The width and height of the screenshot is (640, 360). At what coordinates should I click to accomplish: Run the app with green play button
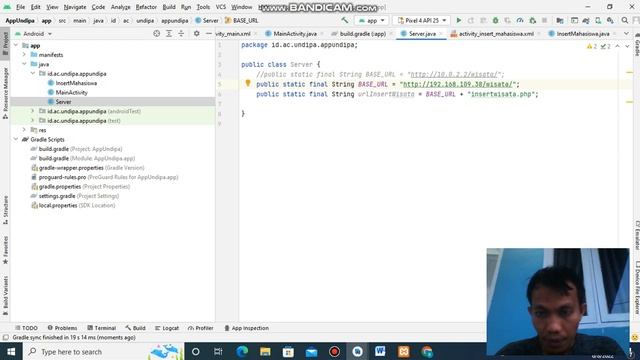click(x=459, y=20)
